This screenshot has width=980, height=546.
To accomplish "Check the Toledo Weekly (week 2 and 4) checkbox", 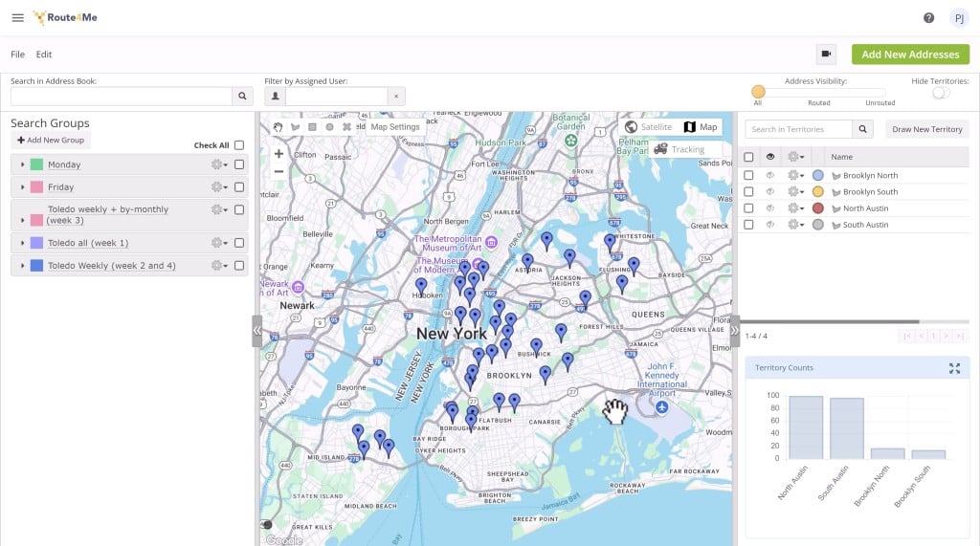I will click(239, 265).
